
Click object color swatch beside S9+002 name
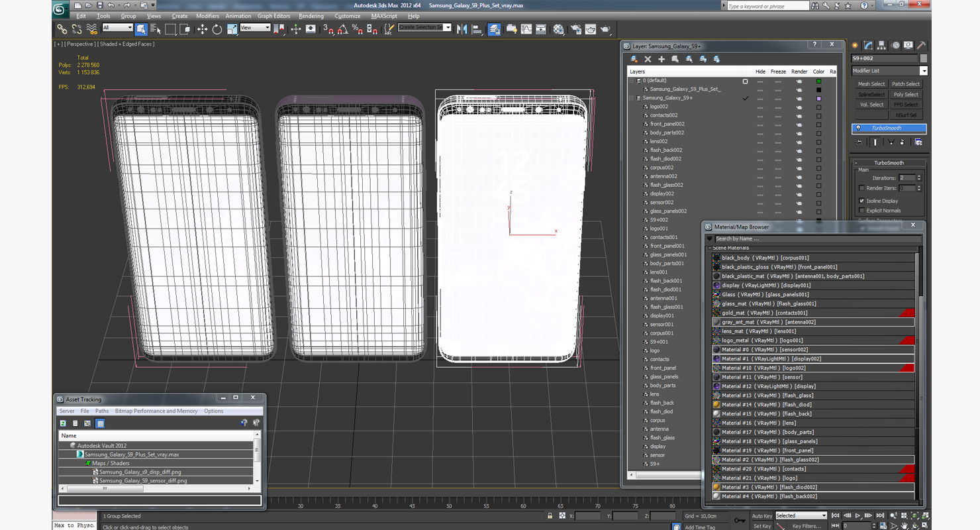point(924,58)
